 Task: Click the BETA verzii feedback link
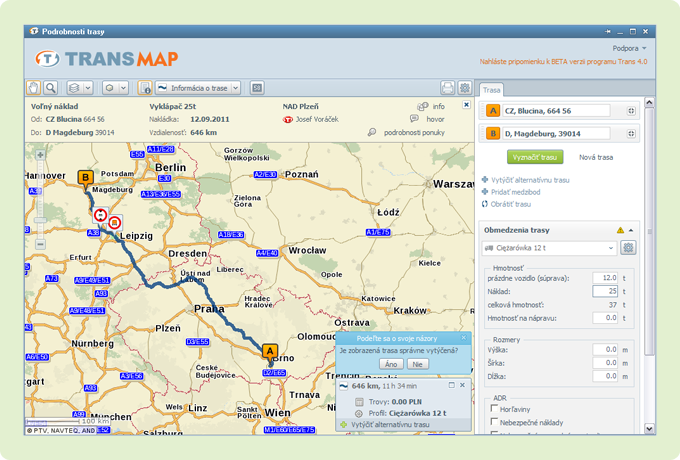coord(563,62)
